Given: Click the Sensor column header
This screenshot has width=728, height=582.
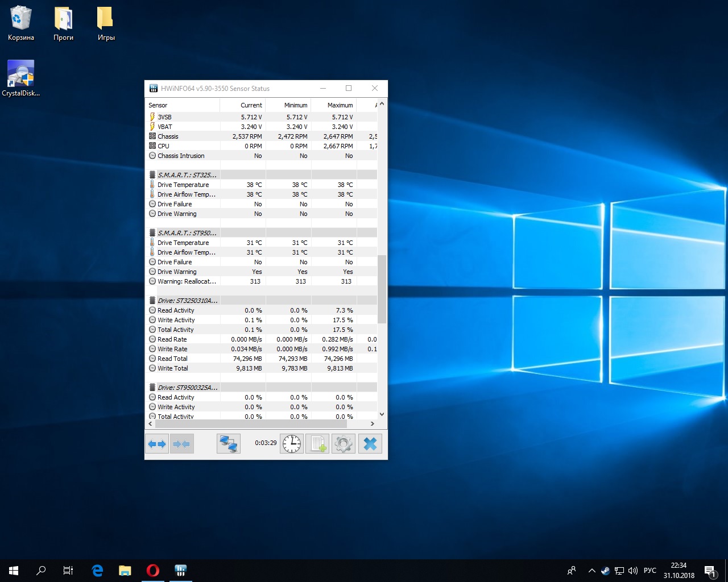Looking at the screenshot, I should (x=183, y=105).
